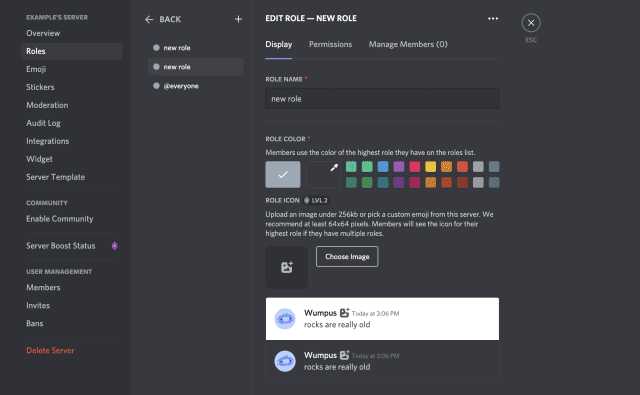The width and height of the screenshot is (640, 395).
Task: Click the BACK label in roles list
Action: pos(170,19)
